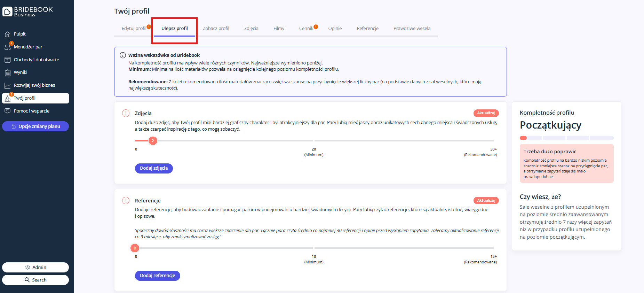Screen dimensions: 644x293
Task: Click the Bridebook Business logo
Action: point(28,11)
